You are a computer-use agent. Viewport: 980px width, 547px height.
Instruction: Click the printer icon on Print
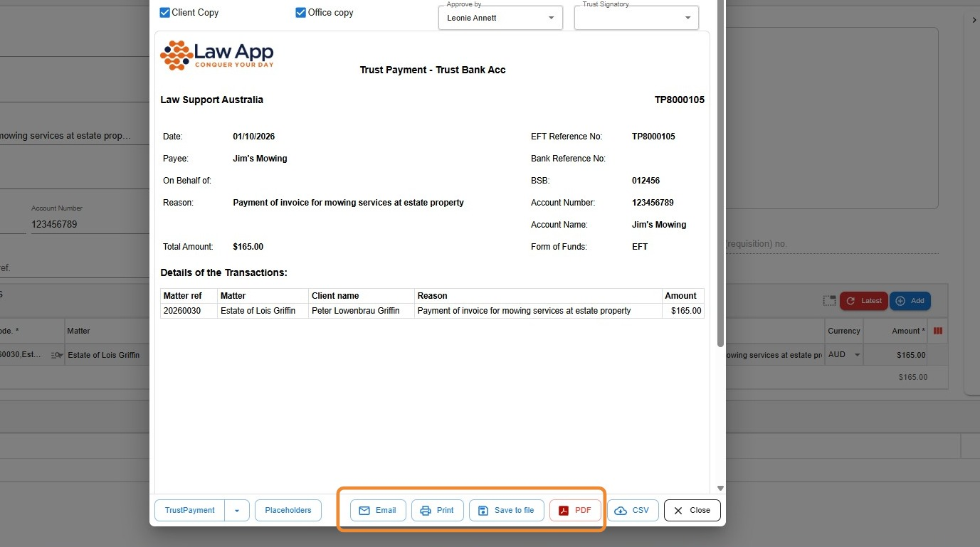click(x=426, y=511)
